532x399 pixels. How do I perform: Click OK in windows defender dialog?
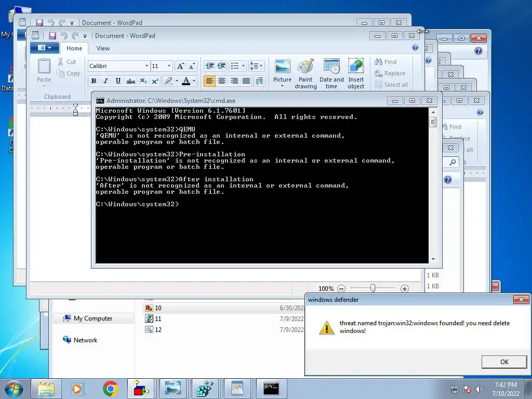pos(504,362)
